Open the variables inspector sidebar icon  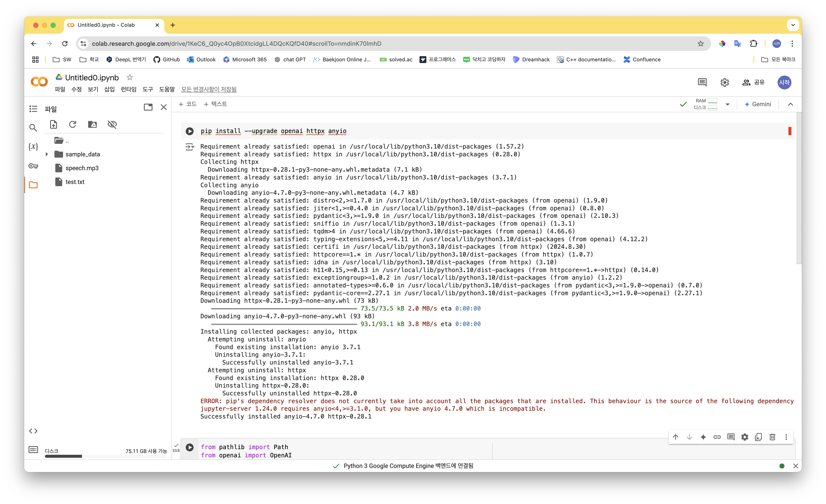tap(33, 146)
